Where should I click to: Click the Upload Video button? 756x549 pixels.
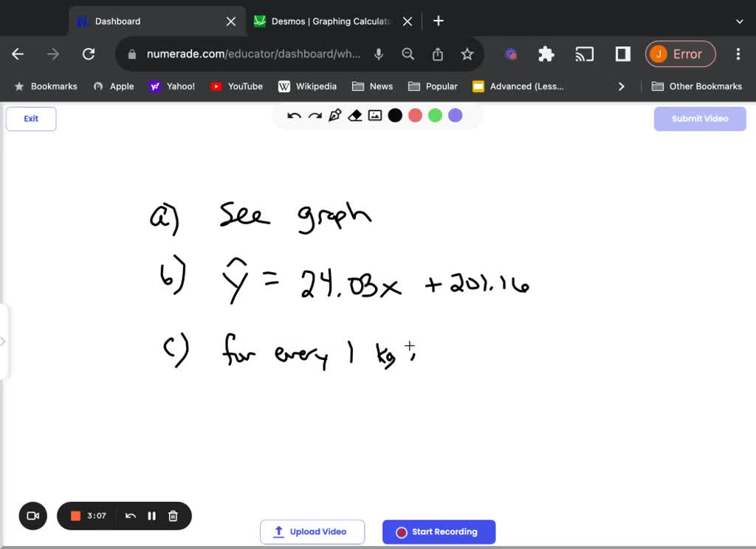[x=312, y=531]
